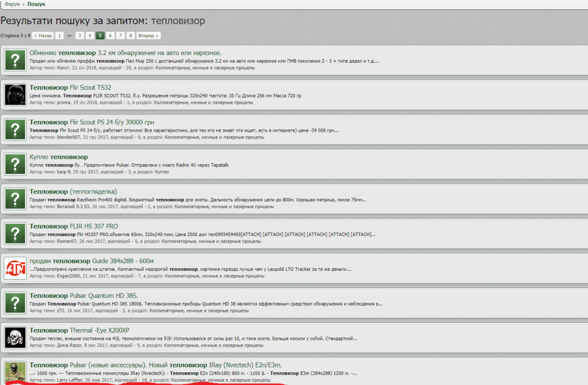Click the left arrow between pages 1 and 3
Viewport: 588px width, 385px height.
point(70,36)
